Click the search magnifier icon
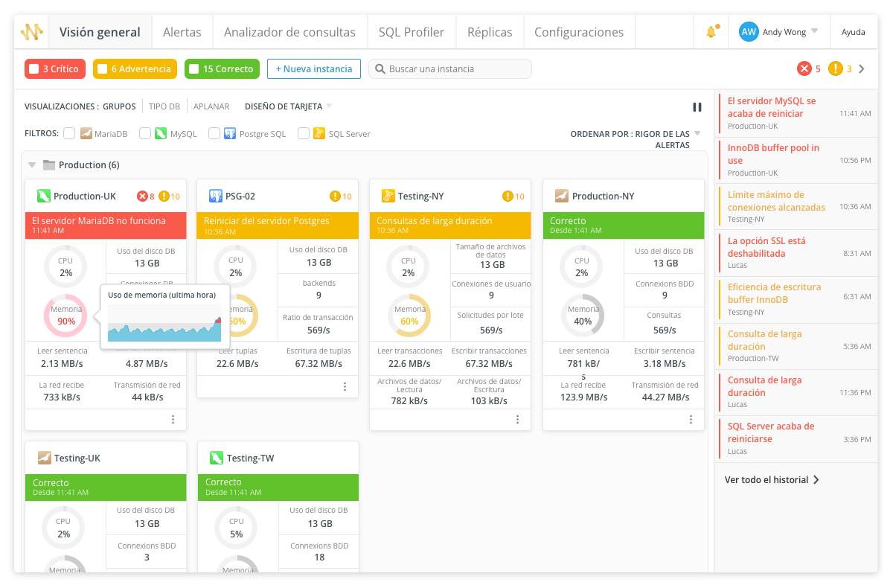This screenshot has height=588, width=893. 380,69
